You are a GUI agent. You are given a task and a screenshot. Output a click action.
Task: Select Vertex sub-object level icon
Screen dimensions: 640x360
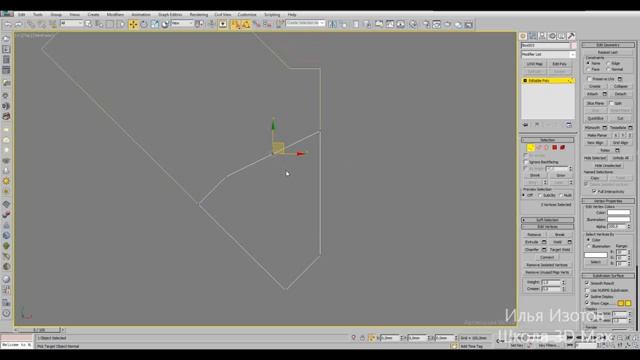[x=531, y=147]
